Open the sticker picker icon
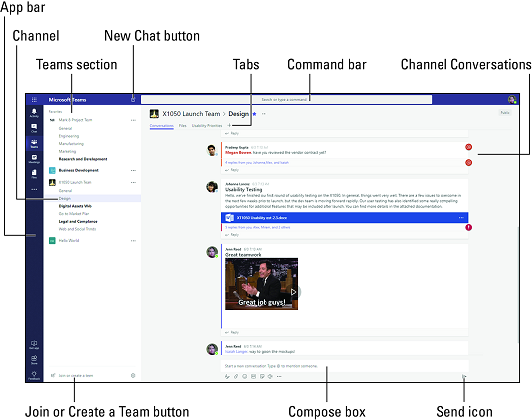The height and width of the screenshot is (420, 532). tap(262, 376)
